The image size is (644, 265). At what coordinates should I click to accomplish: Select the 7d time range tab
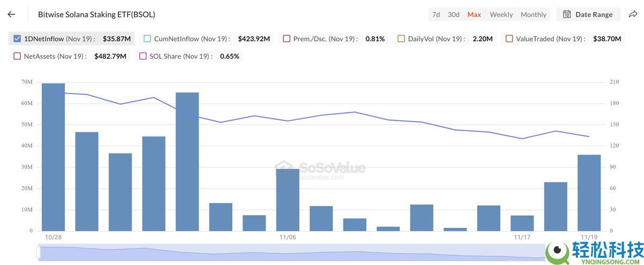tap(436, 15)
